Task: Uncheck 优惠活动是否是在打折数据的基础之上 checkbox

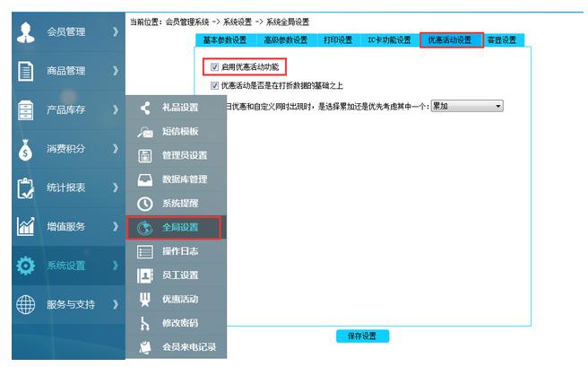Action: (x=214, y=86)
